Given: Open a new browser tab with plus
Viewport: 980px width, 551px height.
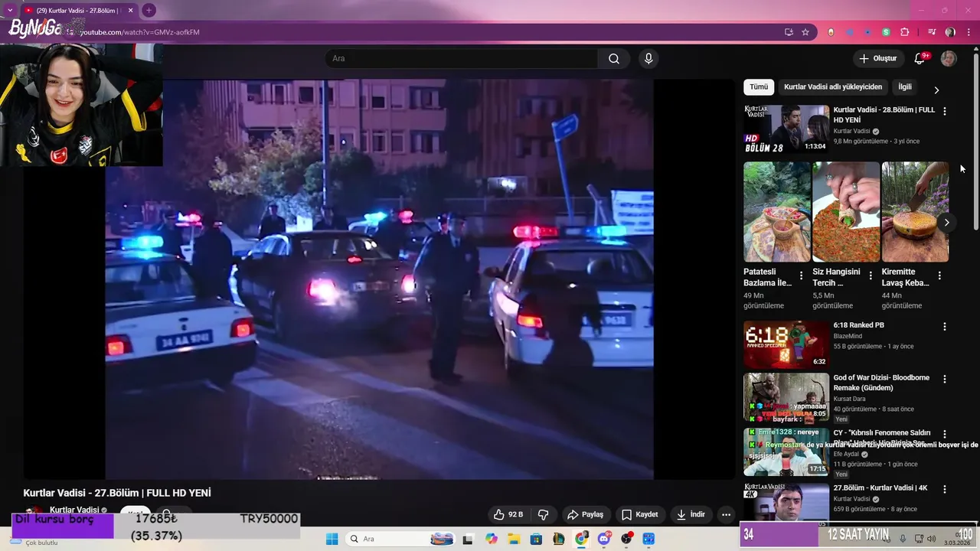Looking at the screenshot, I should [x=149, y=11].
